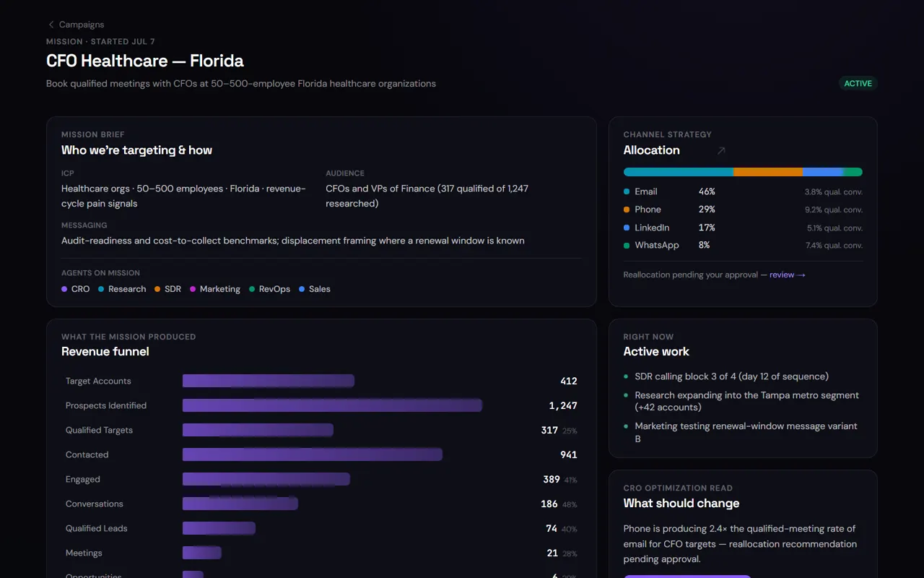
Task: Click the 389 Engaged count
Action: 552,479
